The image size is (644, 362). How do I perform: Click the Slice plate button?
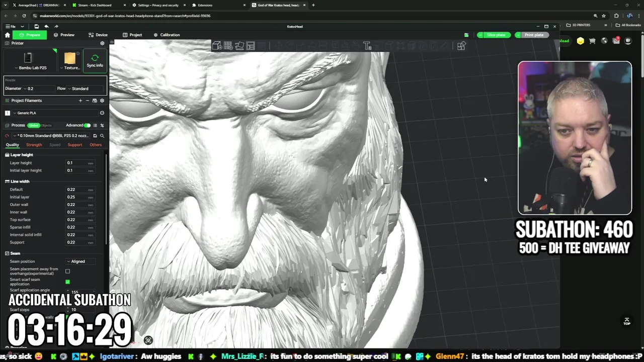tap(496, 35)
